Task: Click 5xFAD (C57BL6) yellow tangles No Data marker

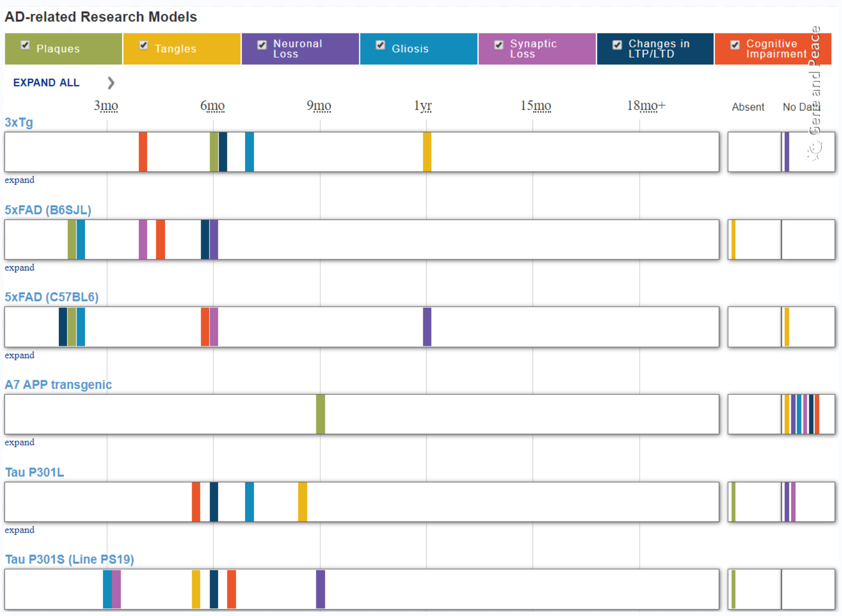Action: 787,327
